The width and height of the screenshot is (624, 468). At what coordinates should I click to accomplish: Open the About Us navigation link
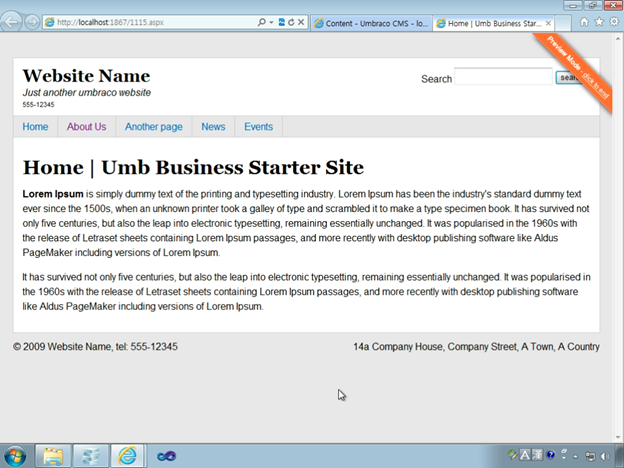coord(86,127)
